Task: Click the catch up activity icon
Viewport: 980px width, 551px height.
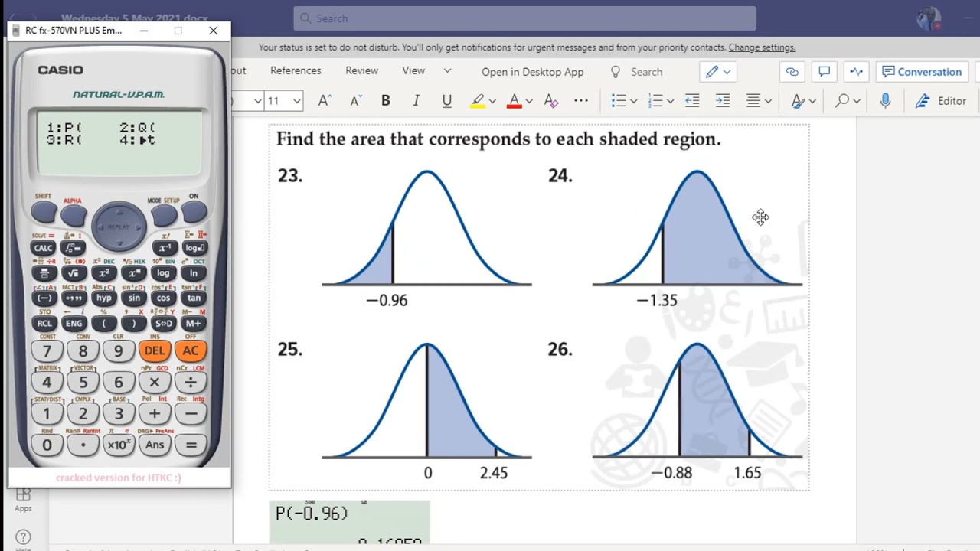Action: [857, 72]
